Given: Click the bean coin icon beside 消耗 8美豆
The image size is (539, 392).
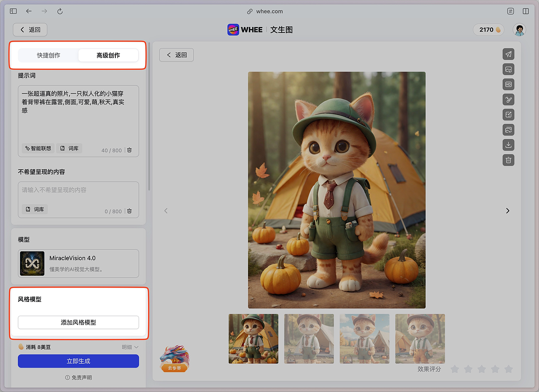Looking at the screenshot, I should pyautogui.click(x=21, y=347).
